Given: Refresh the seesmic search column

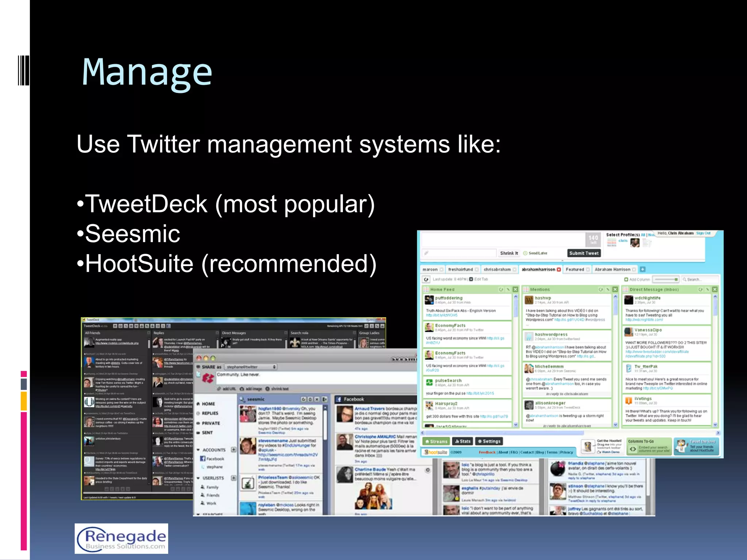Looking at the screenshot, I should coord(303,399).
